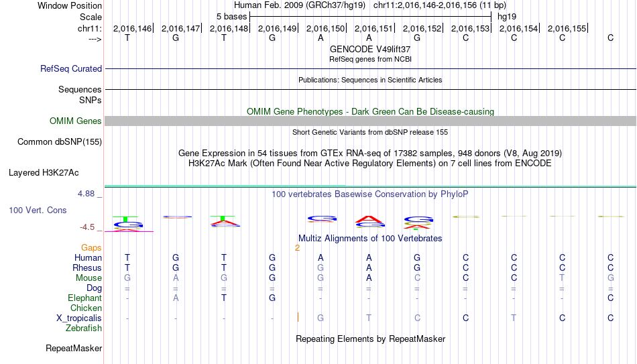
Task: Click the 4.88 PhyloP upper scale value
Action: 86,194
